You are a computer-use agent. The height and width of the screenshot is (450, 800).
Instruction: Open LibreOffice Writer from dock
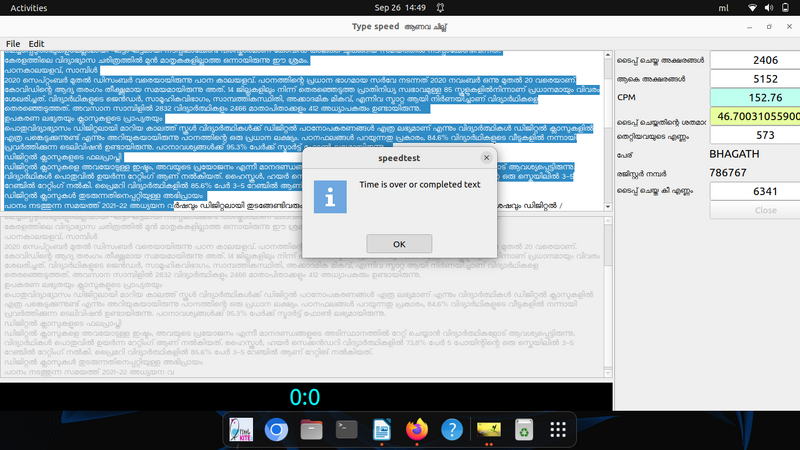click(x=381, y=430)
